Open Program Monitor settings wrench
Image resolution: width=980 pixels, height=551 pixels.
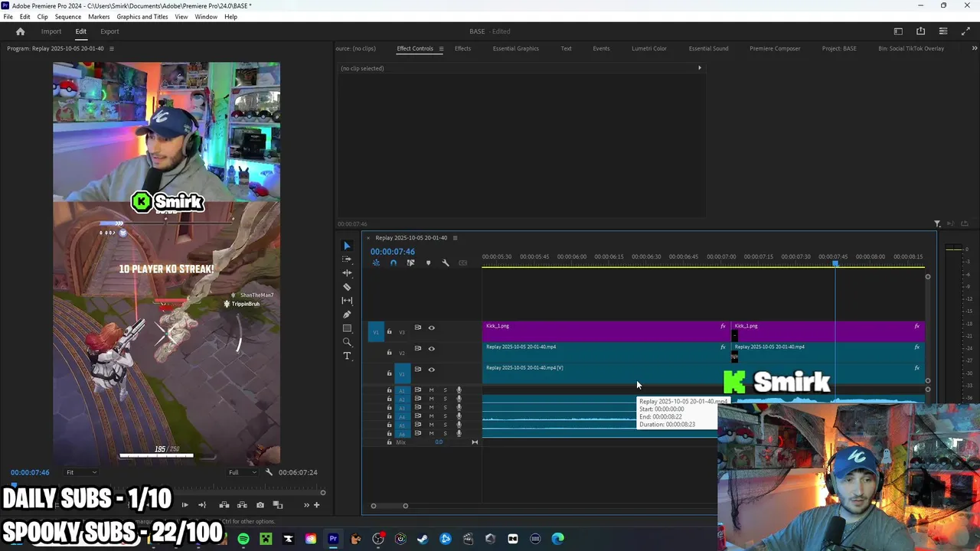tap(269, 472)
